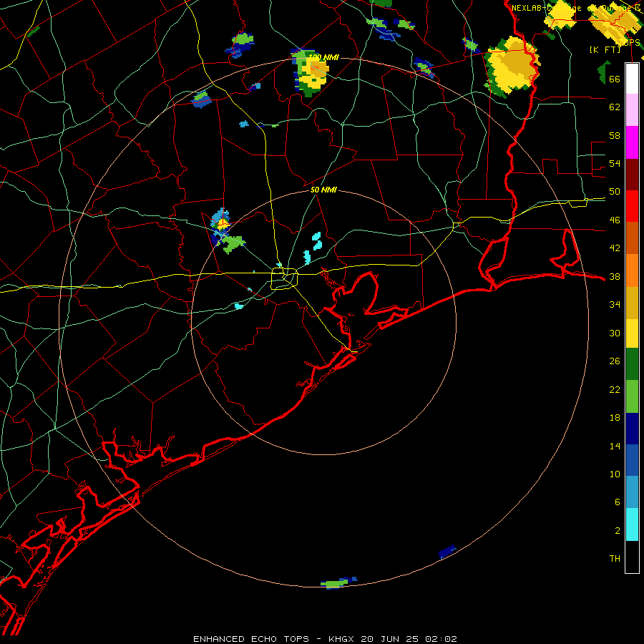Click the "6" legend value
Viewport: 644px width, 644px height.
617,502
